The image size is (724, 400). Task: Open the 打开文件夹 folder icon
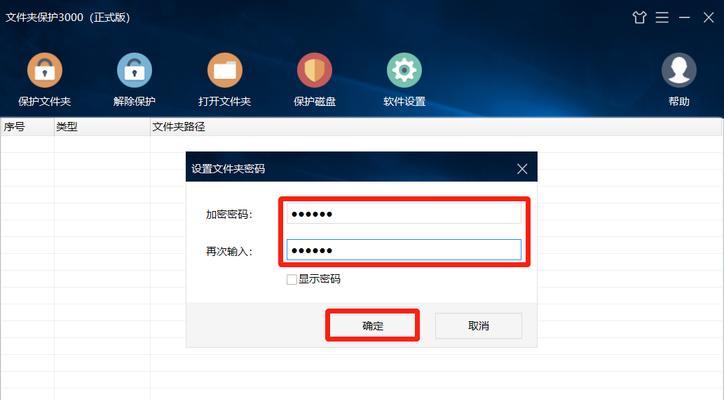(224, 70)
